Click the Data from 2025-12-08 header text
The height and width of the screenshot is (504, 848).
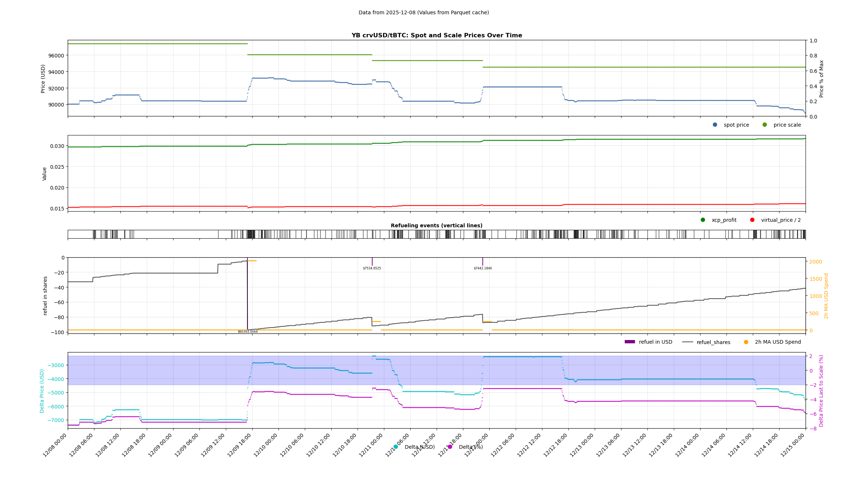tap(423, 12)
